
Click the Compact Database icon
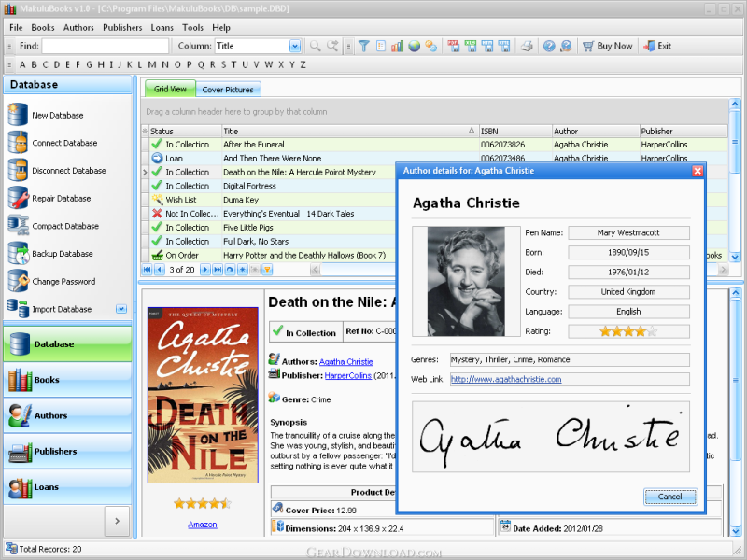18,225
